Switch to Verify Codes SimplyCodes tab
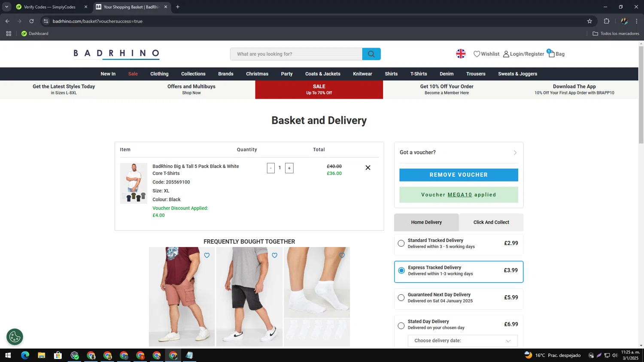 pos(49,7)
